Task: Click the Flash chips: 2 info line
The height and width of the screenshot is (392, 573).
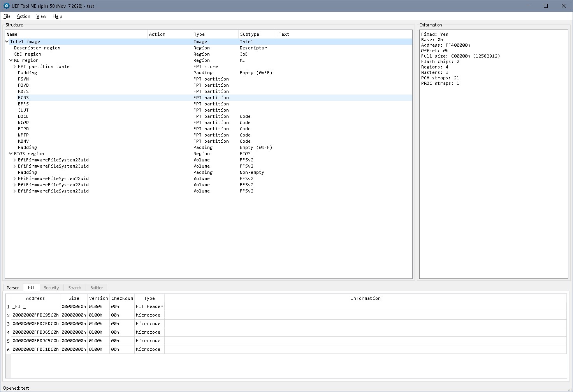Action: pos(440,61)
